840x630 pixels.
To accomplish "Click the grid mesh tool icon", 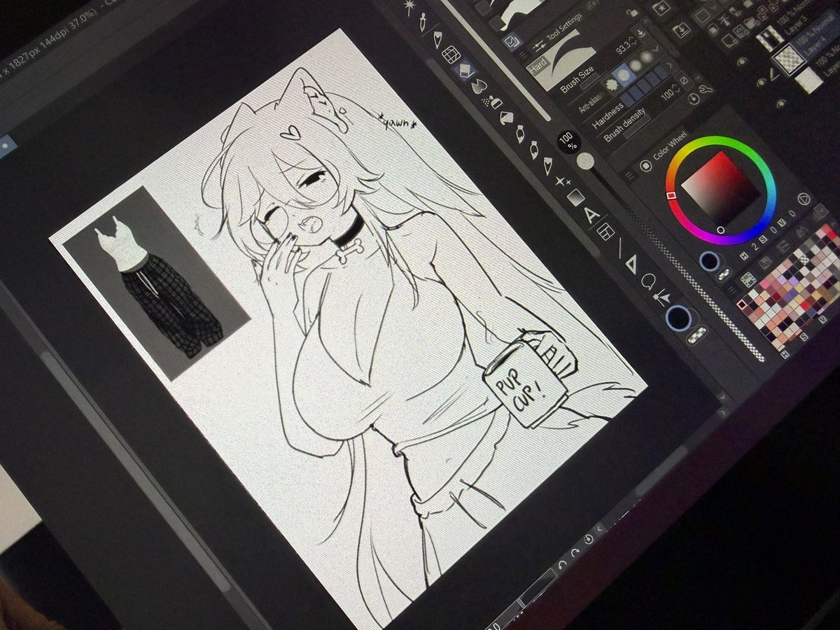I will click(451, 55).
